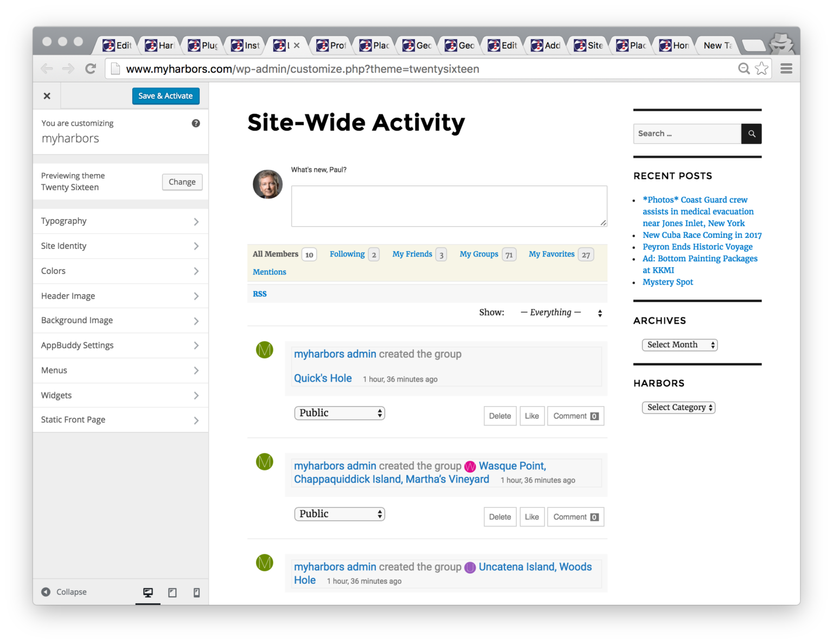
Task: Click Paul's profile avatar photo
Action: [268, 184]
